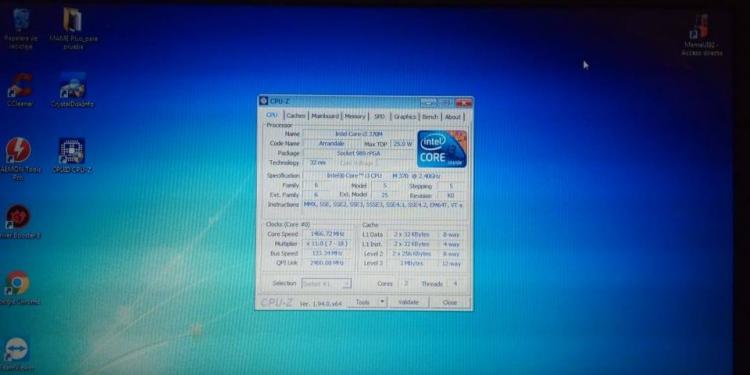Click the Core Speed value
The height and width of the screenshot is (375, 750).
(328, 234)
